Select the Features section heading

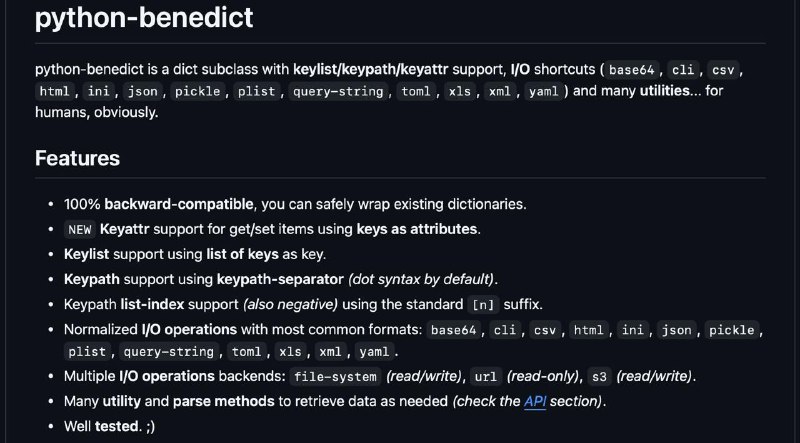point(78,158)
